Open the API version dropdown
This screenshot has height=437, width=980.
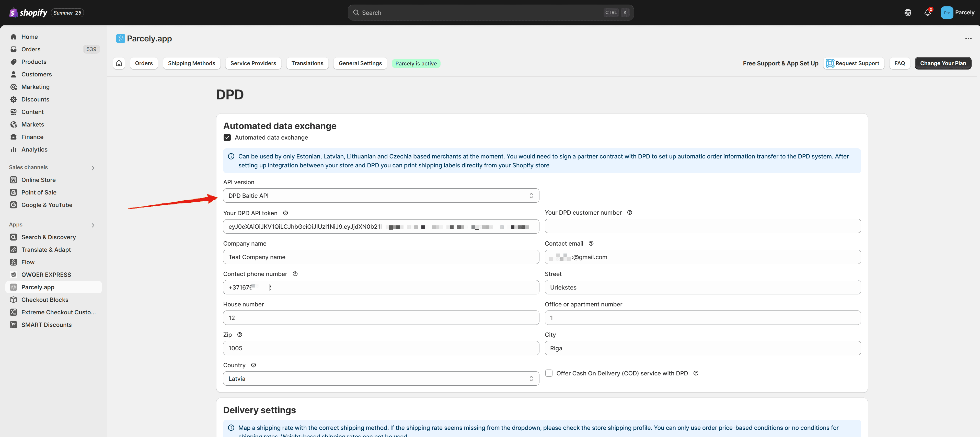381,195
